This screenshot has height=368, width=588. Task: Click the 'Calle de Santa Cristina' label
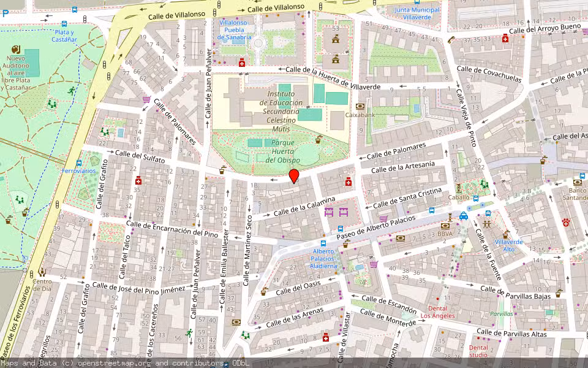408,198
